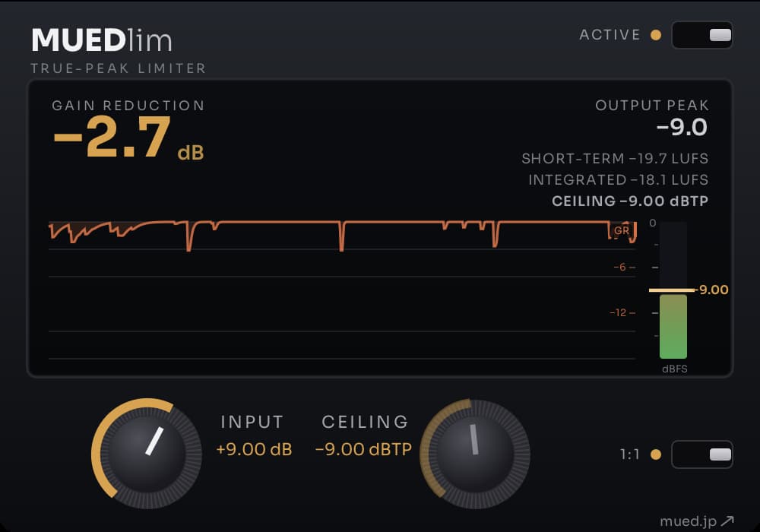Click the −12 scale marking
Image resolution: width=760 pixels, height=532 pixels.
pos(619,312)
